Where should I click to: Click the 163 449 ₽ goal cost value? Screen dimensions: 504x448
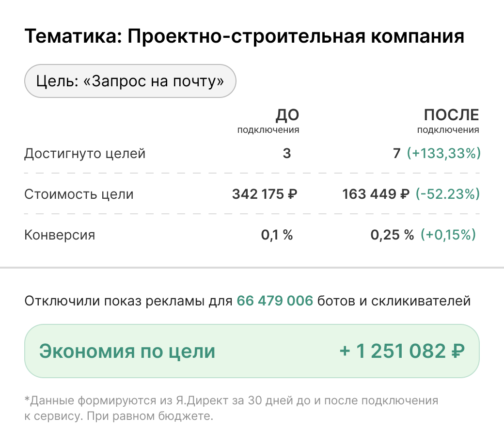click(376, 194)
